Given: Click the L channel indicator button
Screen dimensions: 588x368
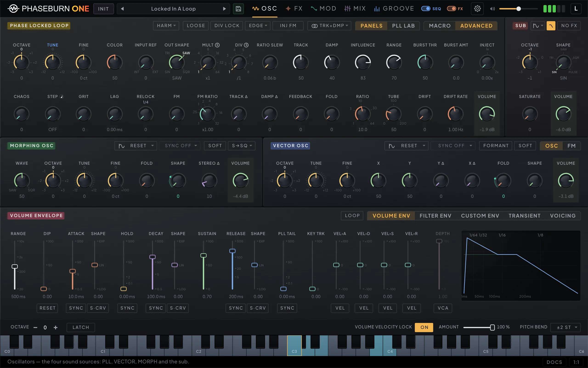Looking at the screenshot, I should coord(576,9).
